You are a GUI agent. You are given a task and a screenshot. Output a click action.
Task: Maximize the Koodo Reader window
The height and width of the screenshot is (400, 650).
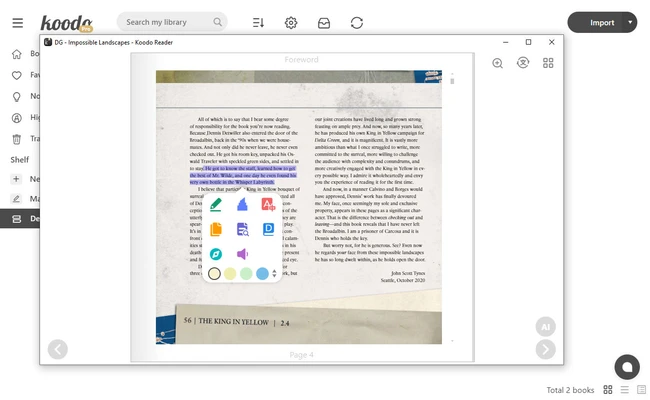[528, 42]
